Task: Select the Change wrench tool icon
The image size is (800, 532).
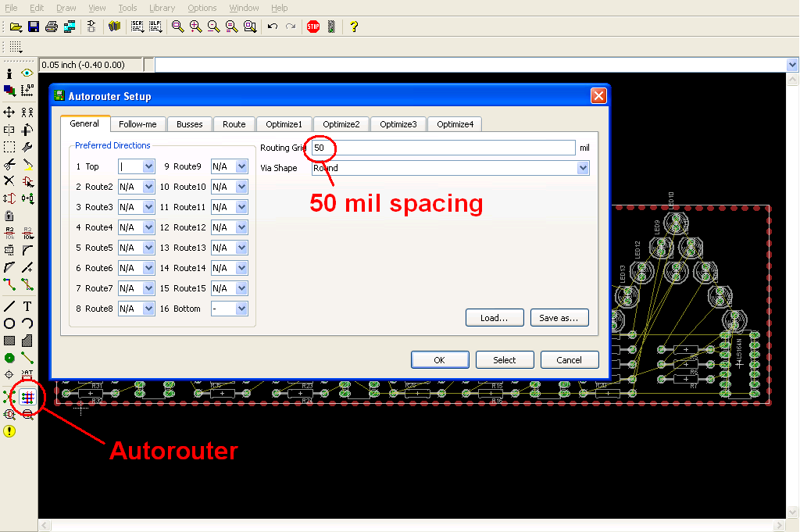Action: [x=27, y=147]
